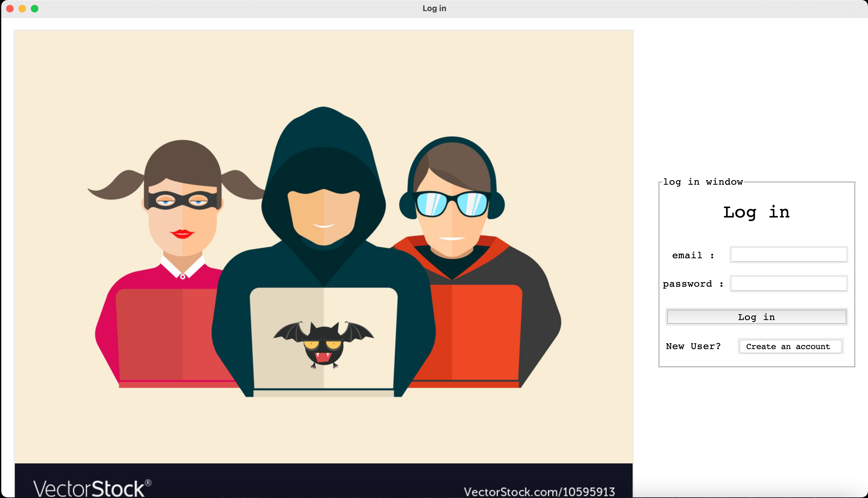Viewport: 868px width, 498px height.
Task: Click the "email :" label
Action: click(693, 255)
